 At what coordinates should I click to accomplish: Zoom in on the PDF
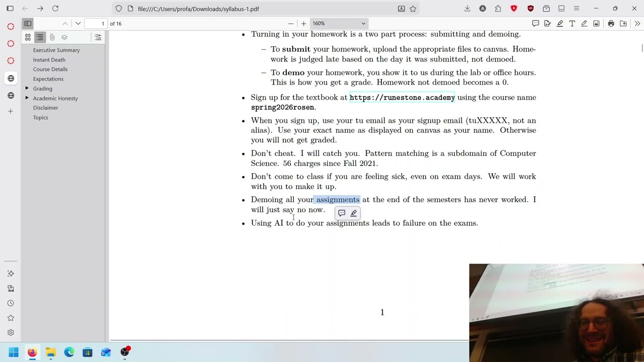point(303,24)
